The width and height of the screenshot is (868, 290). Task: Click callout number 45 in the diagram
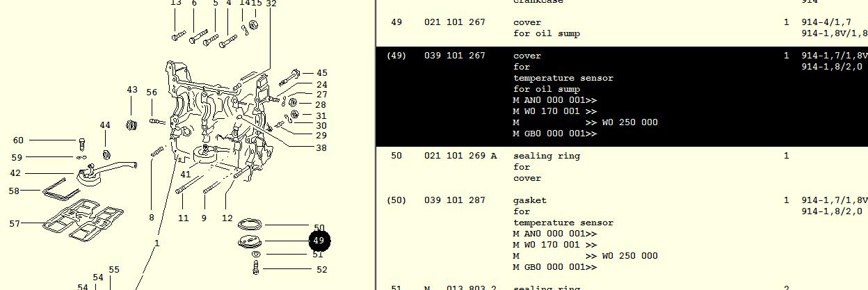(x=321, y=73)
